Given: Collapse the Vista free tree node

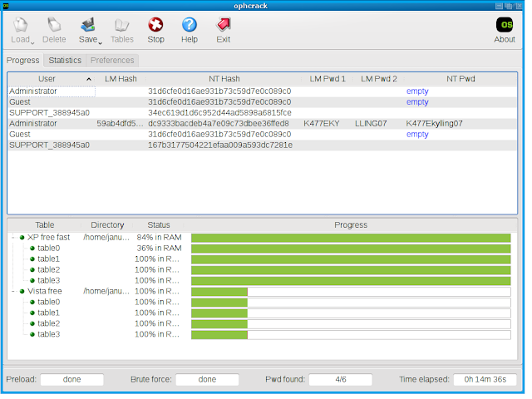Looking at the screenshot, I should click(13, 292).
